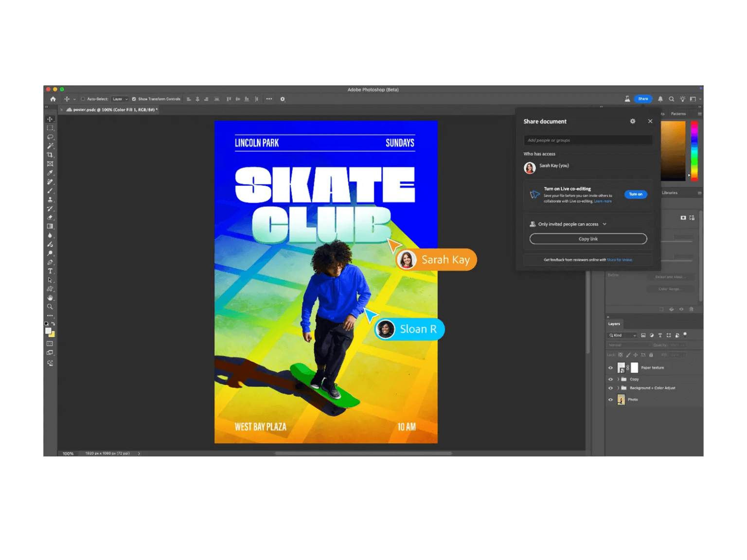The image size is (747, 560).
Task: Open the Auto-Select Layer dropdown
Action: coord(120,99)
